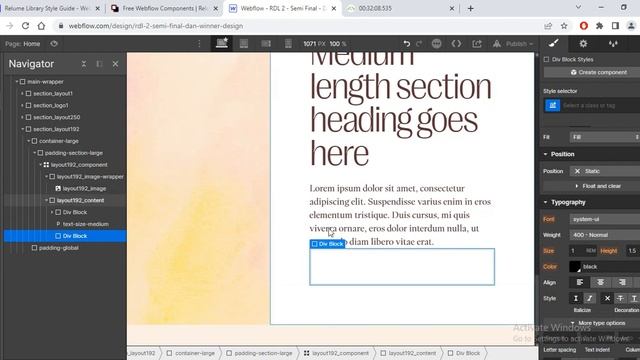
Task: Click the line Height value field
Action: coord(632,251)
